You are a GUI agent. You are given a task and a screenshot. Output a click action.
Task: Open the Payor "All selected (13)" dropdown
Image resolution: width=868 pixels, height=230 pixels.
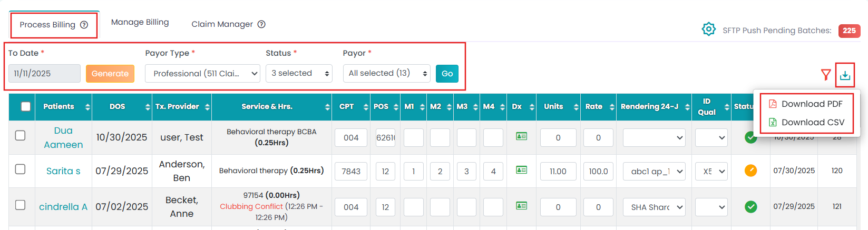pos(386,74)
